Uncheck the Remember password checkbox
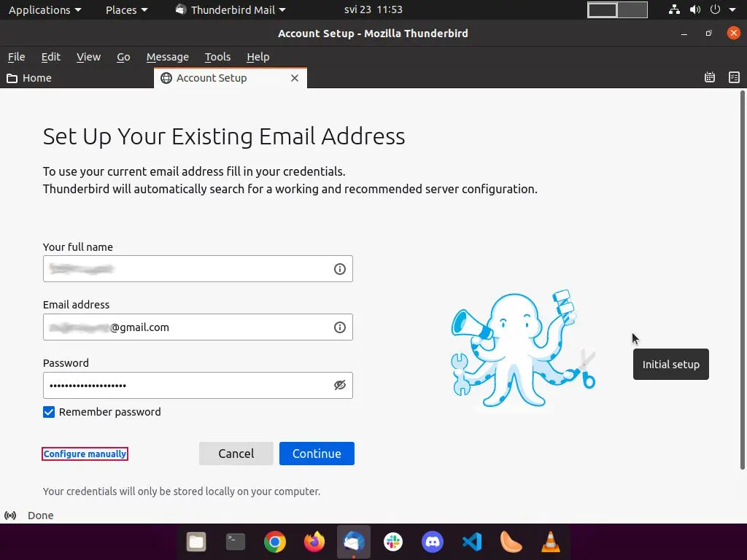 [49, 412]
